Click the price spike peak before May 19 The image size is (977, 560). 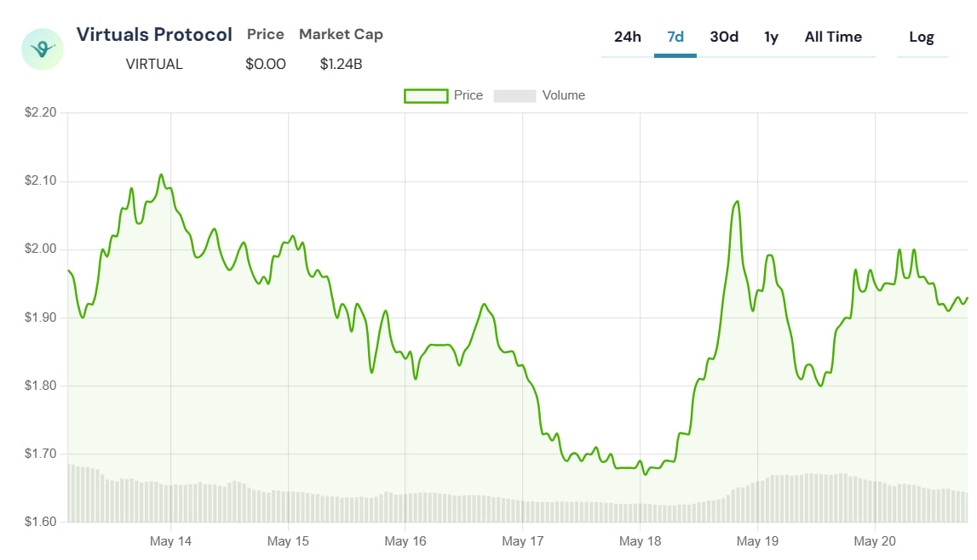[737, 202]
